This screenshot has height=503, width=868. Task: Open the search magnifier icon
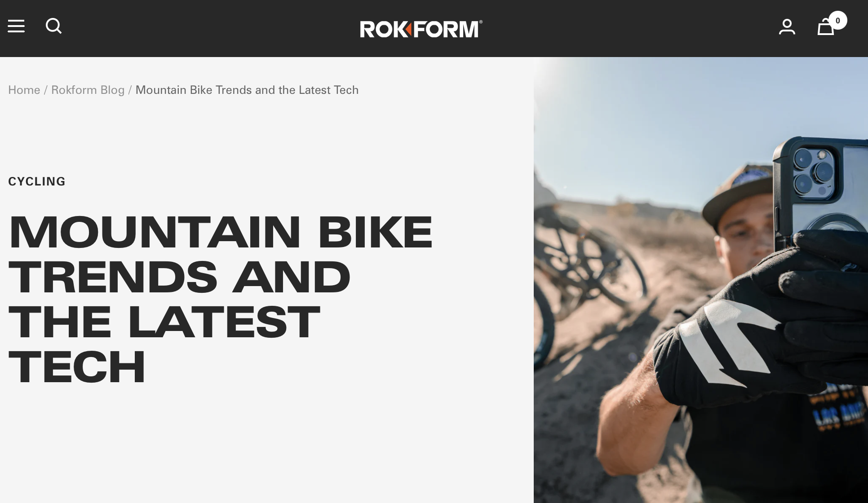coord(54,26)
